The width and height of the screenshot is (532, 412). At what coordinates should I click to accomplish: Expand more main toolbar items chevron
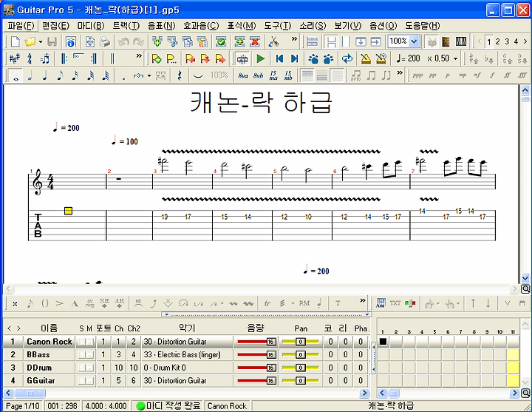(294, 39)
